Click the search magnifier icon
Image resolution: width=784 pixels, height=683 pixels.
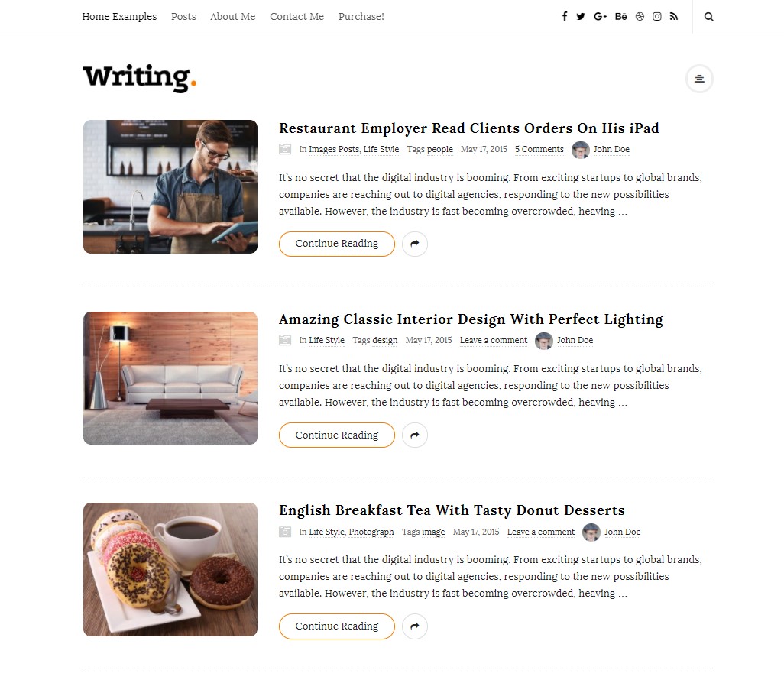click(708, 17)
